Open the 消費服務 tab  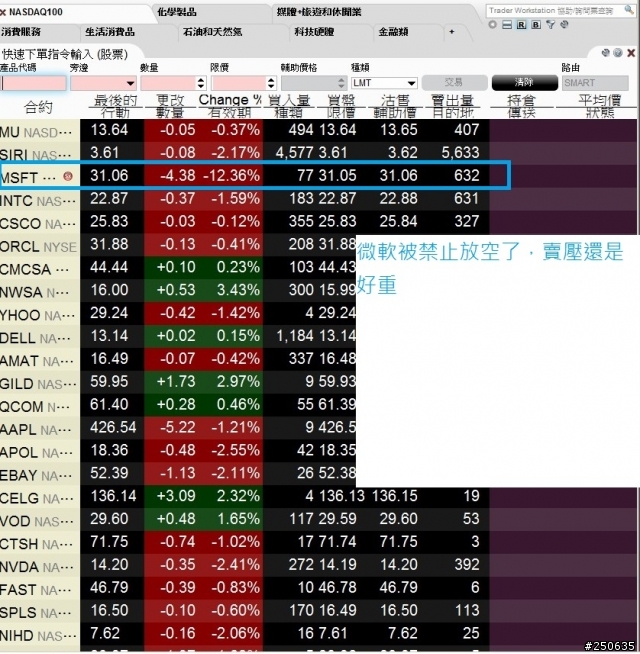tap(21, 32)
